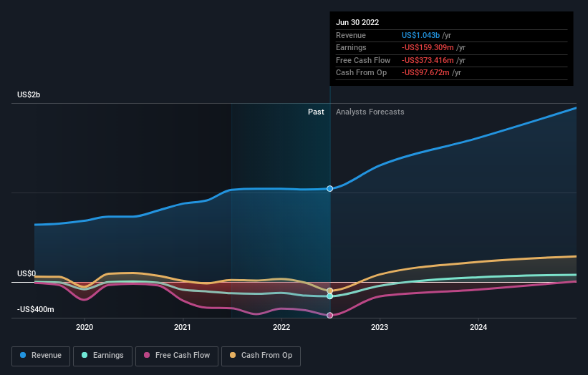Click the 2024 x-axis label
The width and height of the screenshot is (588, 375).
click(478, 327)
